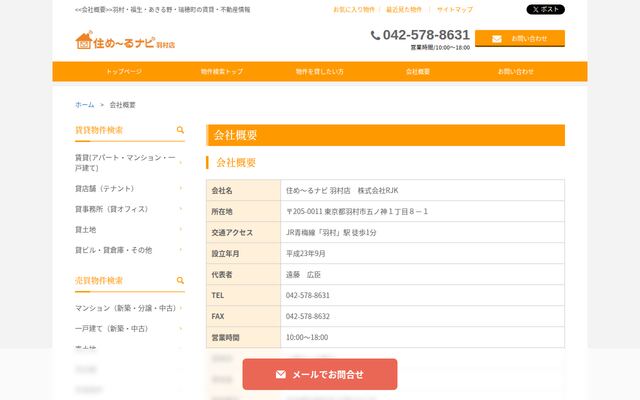Click chevron arrow next to 貸土地
This screenshot has height=400, width=640.
(181, 229)
